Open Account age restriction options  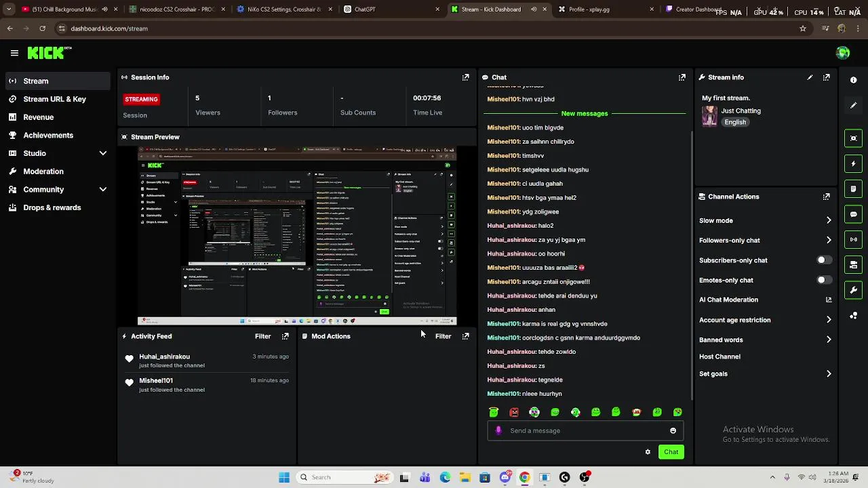[829, 320]
